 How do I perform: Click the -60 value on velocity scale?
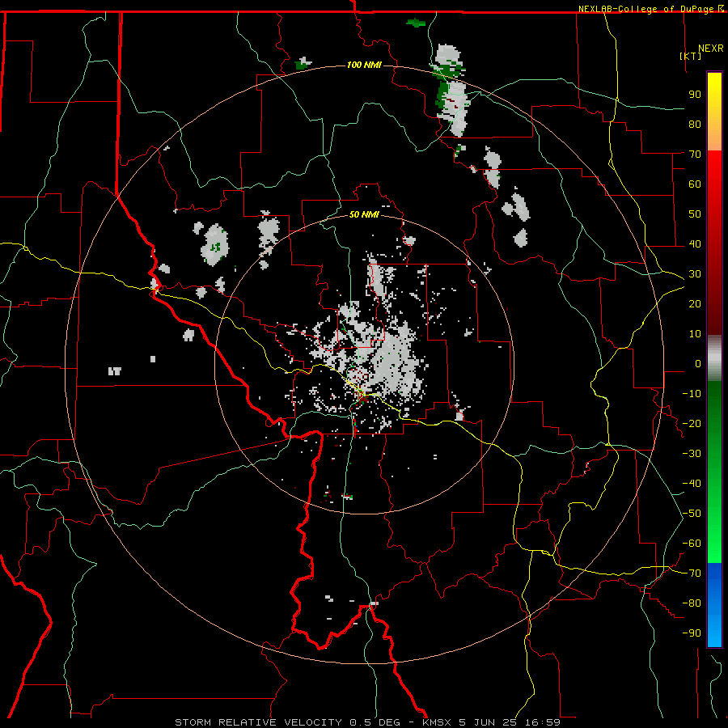coord(692,544)
